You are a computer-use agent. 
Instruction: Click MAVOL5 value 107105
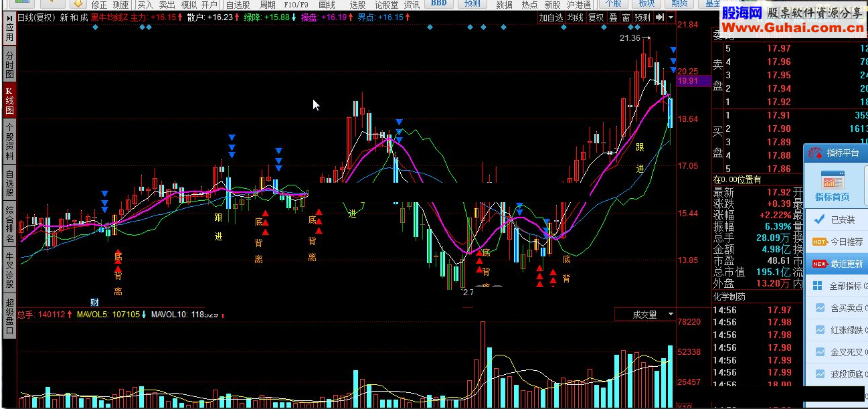pos(126,314)
